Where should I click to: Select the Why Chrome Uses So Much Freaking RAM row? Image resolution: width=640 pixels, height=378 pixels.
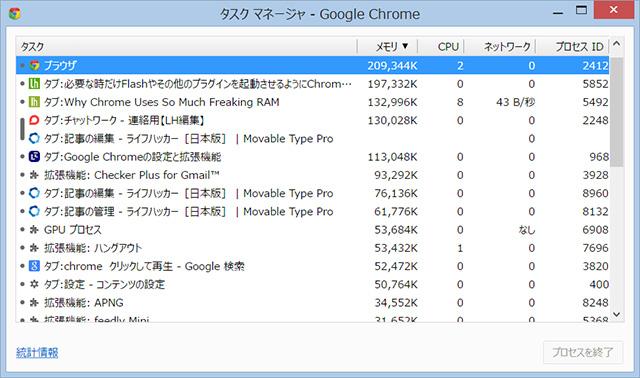312,102
